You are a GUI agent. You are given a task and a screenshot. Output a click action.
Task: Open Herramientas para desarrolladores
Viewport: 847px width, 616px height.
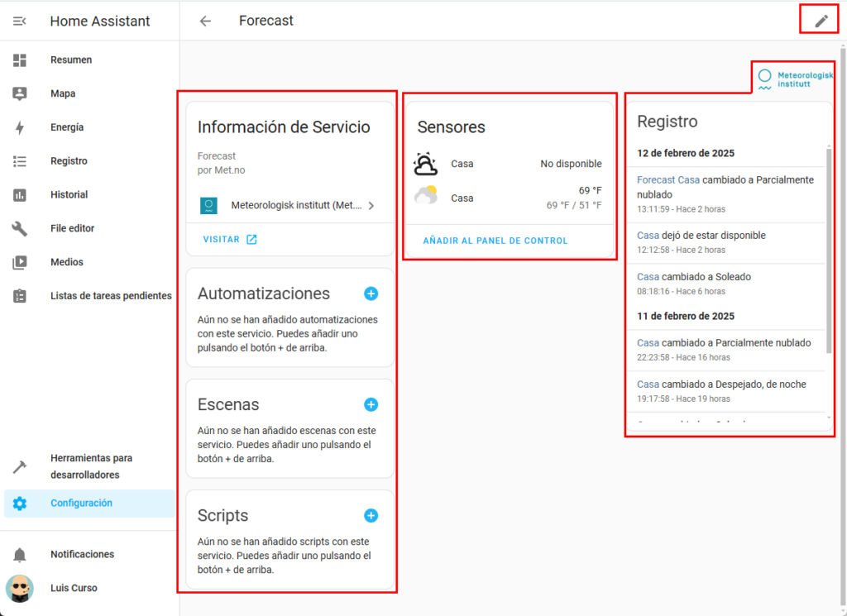[91, 466]
